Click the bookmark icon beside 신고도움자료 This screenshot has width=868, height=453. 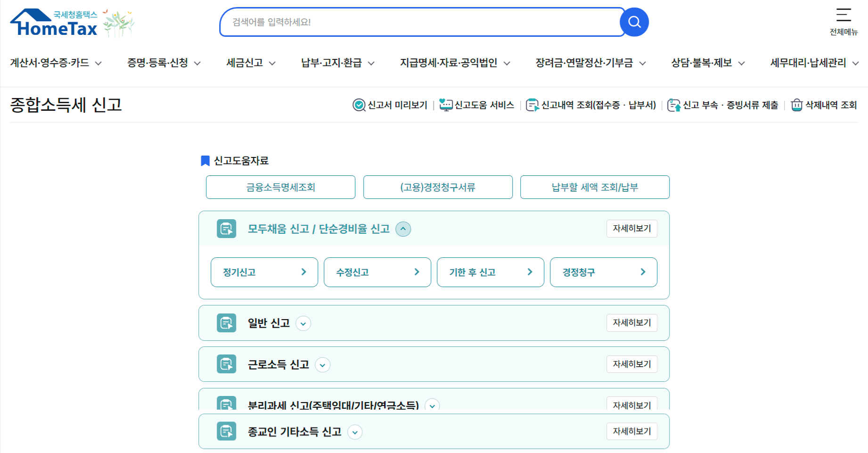click(x=205, y=160)
